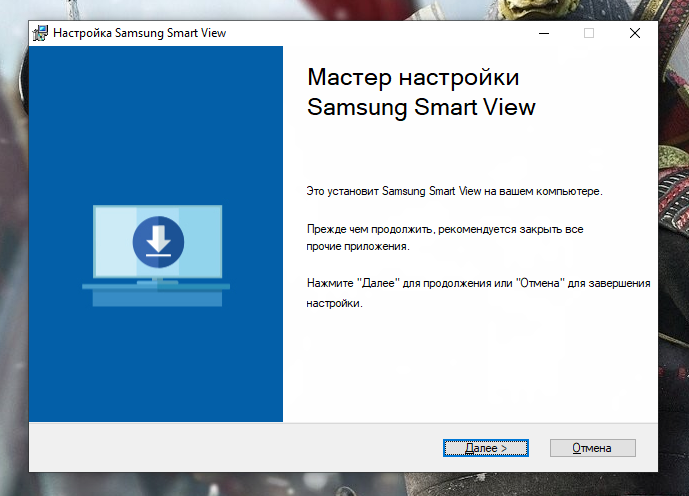Image resolution: width=689 pixels, height=496 pixels.
Task: Click the large "Samsung Smart View" heading line
Action: pos(421,107)
